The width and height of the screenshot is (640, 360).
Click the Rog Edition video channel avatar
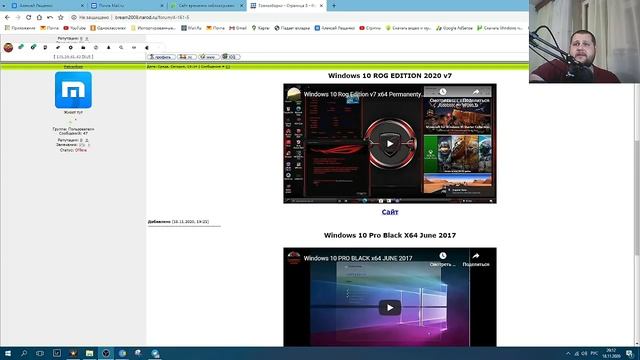click(293, 94)
